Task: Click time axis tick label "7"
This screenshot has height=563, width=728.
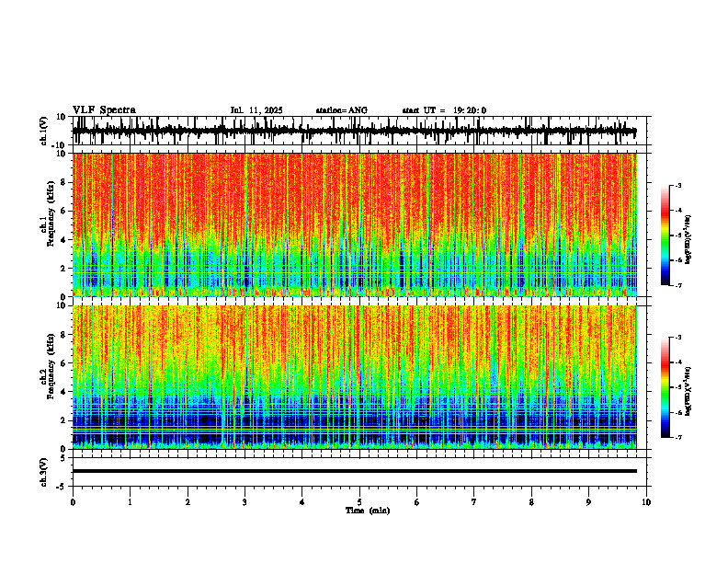Action: (474, 502)
